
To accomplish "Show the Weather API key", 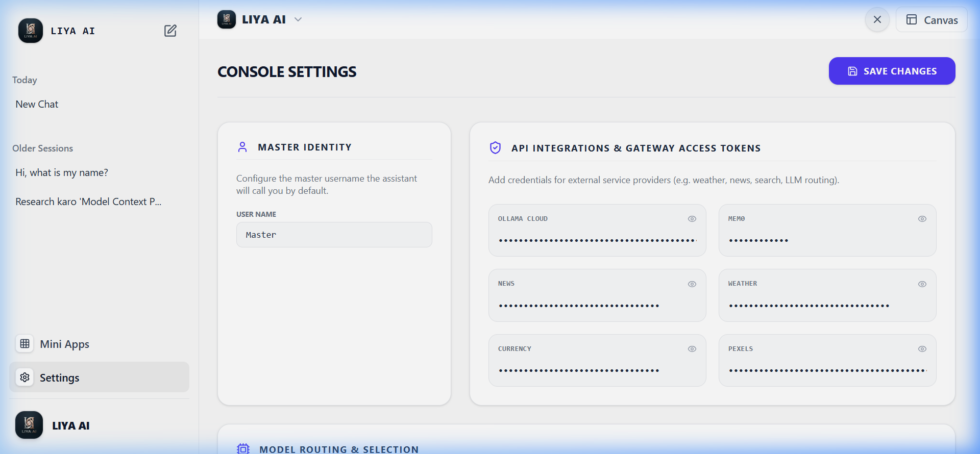I will [922, 284].
